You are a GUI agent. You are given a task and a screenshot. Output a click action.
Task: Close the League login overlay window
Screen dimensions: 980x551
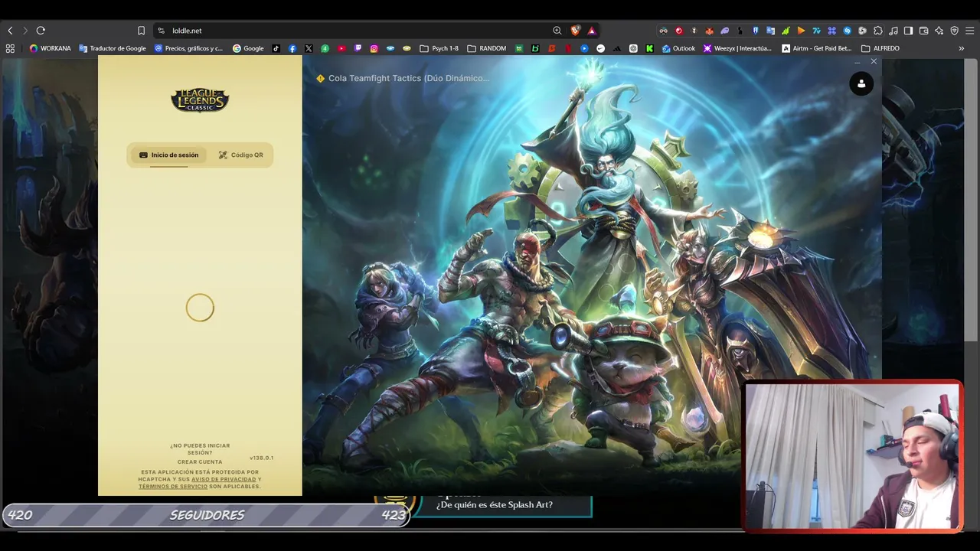coord(874,61)
